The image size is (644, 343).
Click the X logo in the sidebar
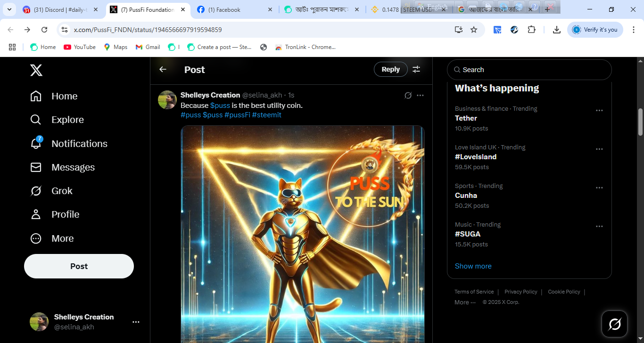[36, 70]
